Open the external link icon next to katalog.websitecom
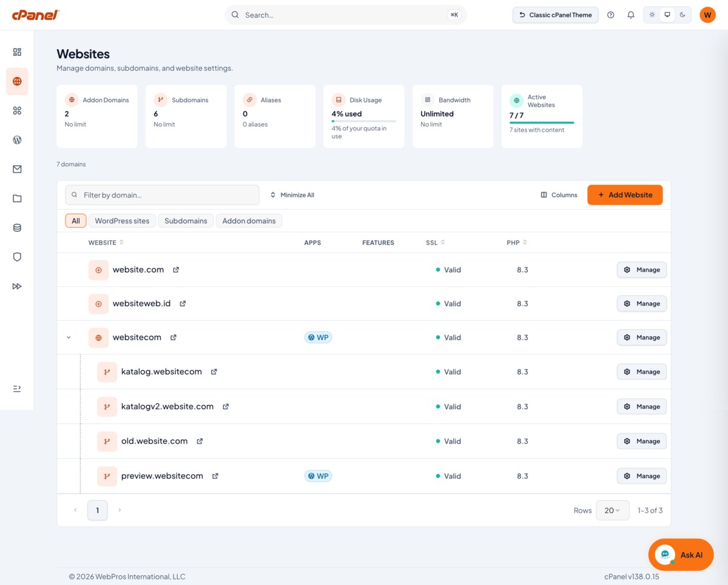This screenshot has height=585, width=728. (x=214, y=372)
